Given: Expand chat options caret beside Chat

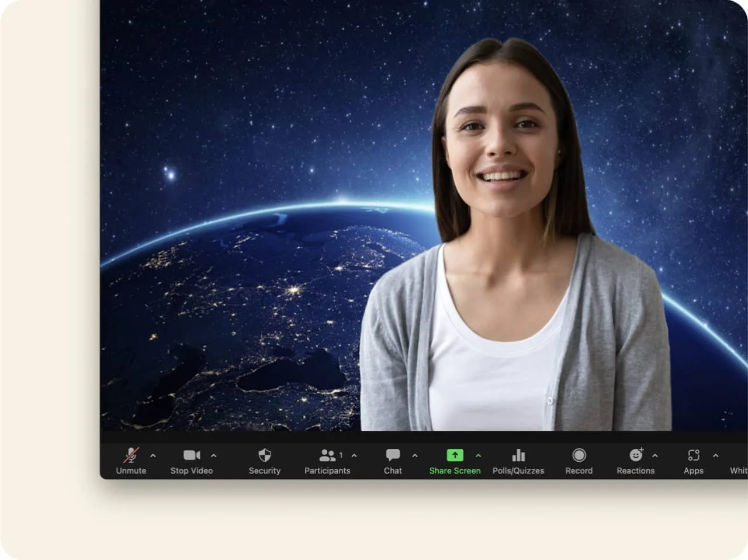Looking at the screenshot, I should click(x=415, y=455).
